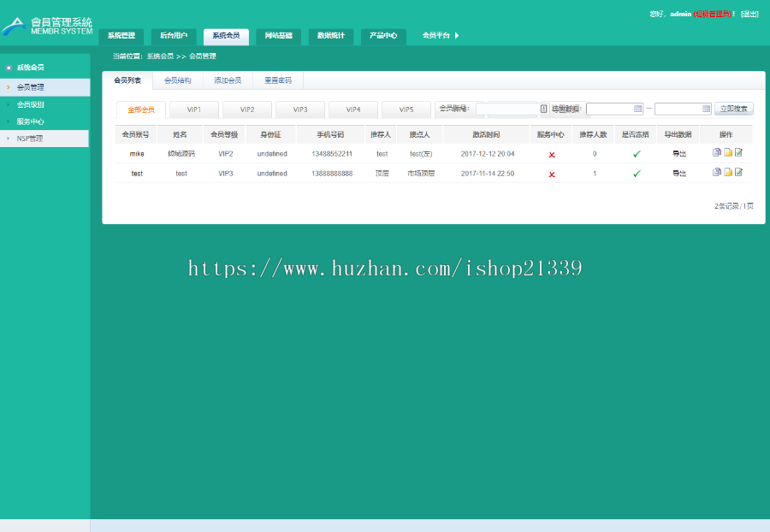Click phone number 13888888888

point(332,174)
